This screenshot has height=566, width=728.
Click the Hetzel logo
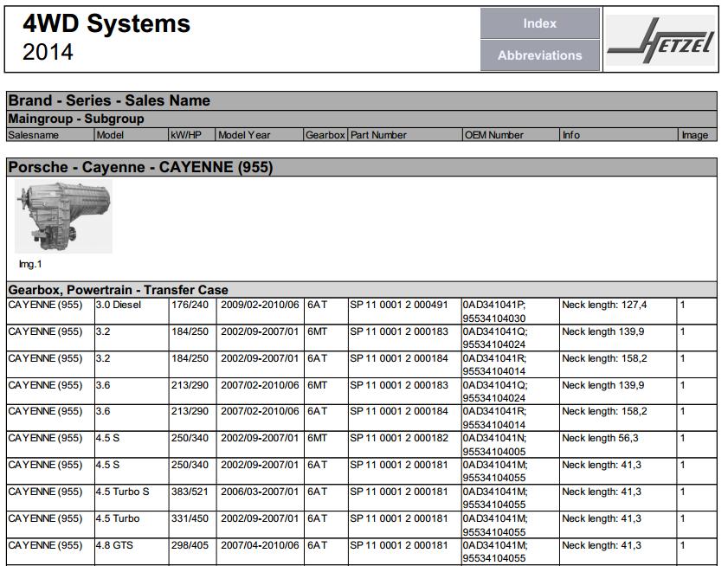[x=660, y=40]
